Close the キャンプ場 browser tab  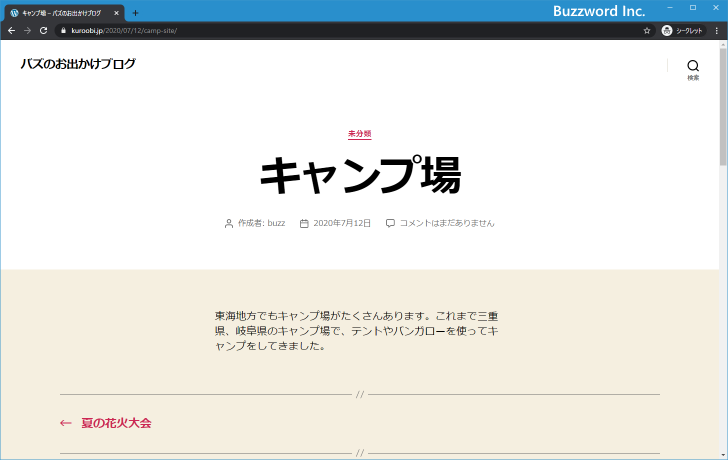[116, 13]
